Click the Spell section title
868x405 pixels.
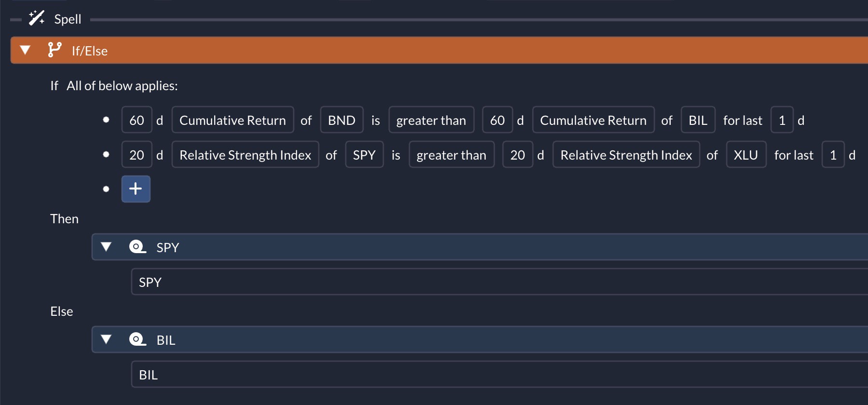(68, 19)
